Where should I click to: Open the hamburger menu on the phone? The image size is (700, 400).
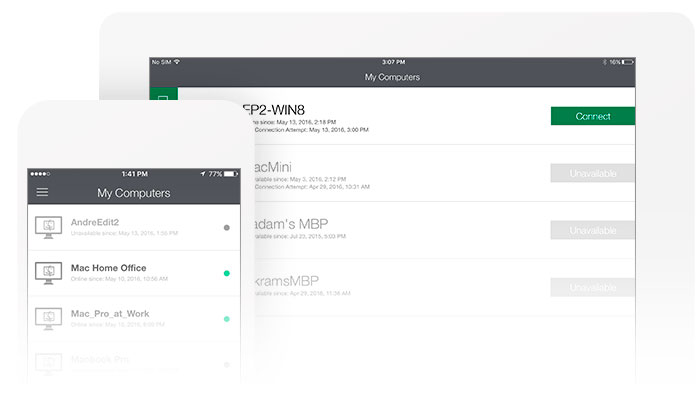point(42,192)
